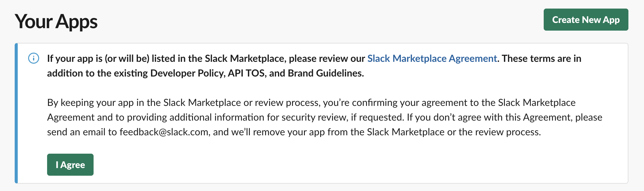The height and width of the screenshot is (191, 644).
Task: Click the phrase "These terms are in"
Action: pos(542,58)
